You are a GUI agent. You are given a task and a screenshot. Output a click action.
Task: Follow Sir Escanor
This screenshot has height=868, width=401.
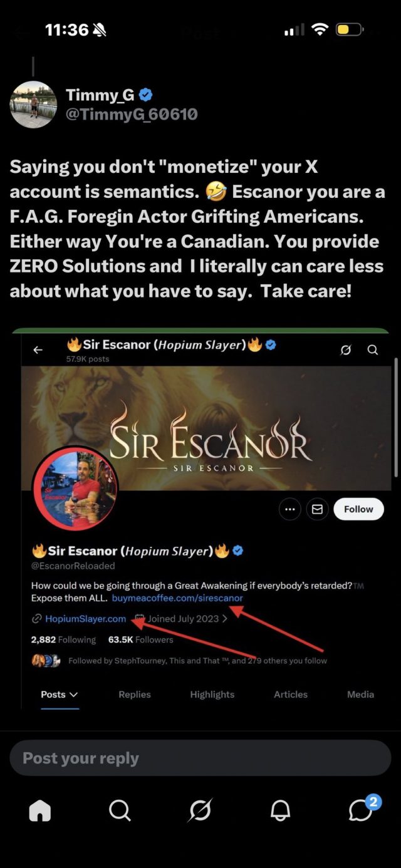point(358,509)
